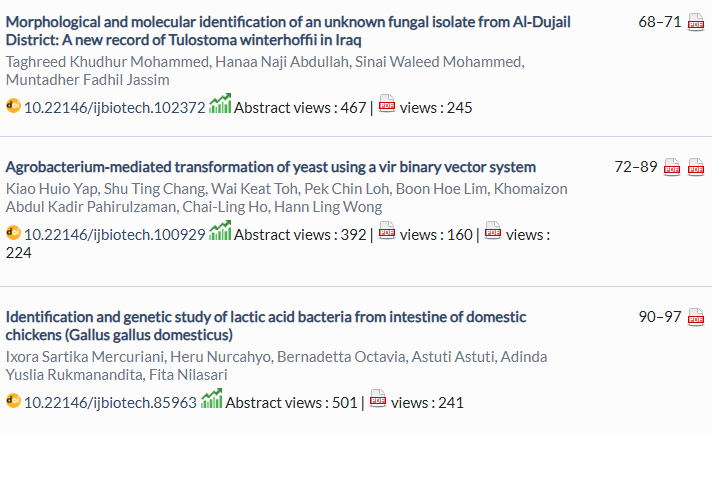
Task: Click PDF views icon showing 241 views
Action: pyautogui.click(x=378, y=398)
